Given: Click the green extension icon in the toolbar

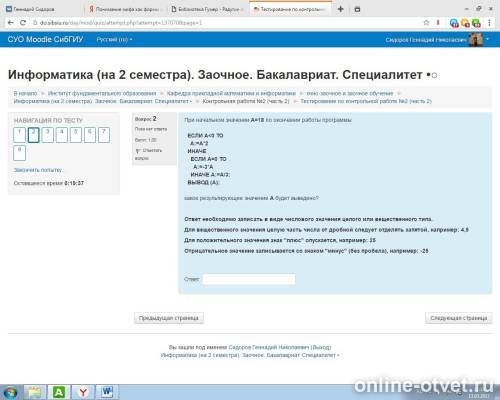Looking at the screenshot, I should point(476,23).
